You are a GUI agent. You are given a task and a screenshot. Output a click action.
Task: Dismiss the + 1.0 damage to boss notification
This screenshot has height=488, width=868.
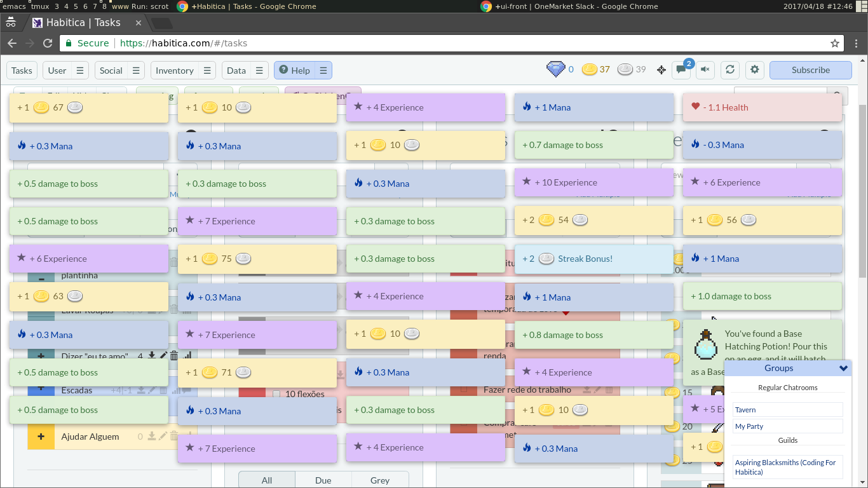[x=763, y=296]
